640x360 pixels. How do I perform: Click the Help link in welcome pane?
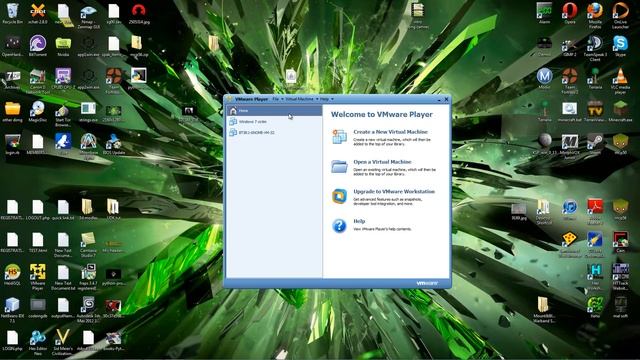click(x=359, y=221)
